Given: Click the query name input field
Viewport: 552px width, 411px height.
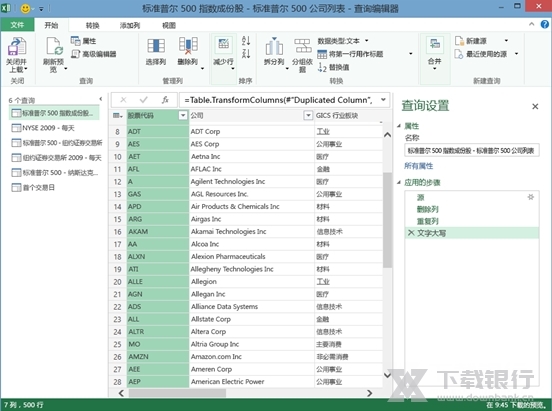Looking at the screenshot, I should tap(472, 151).
